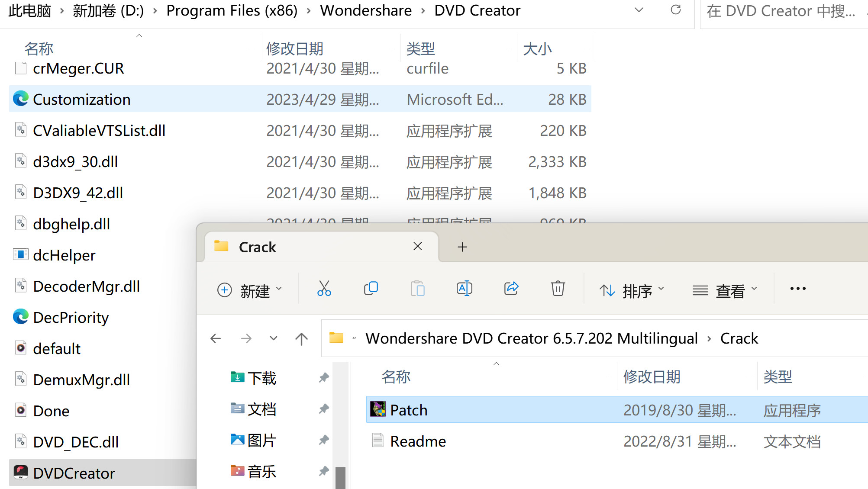The image size is (868, 489).
Task: Click the Delete trash icon in Crack toolbar
Action: click(x=558, y=289)
